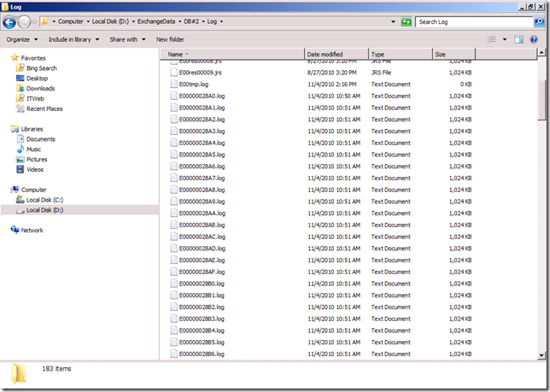Open the Organize dropdown menu

(21, 39)
